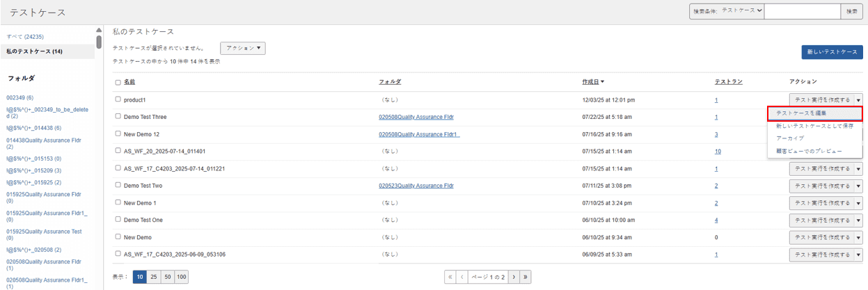868x290 pixels.
Task: Tick the New Demo 12 checkbox
Action: click(x=118, y=134)
